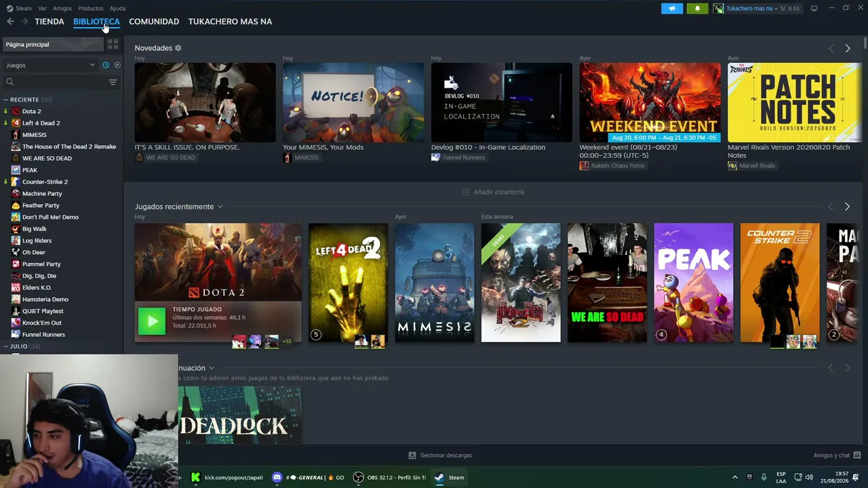Click the library page vertical scrollbar
The image size is (868, 488).
click(x=865, y=42)
